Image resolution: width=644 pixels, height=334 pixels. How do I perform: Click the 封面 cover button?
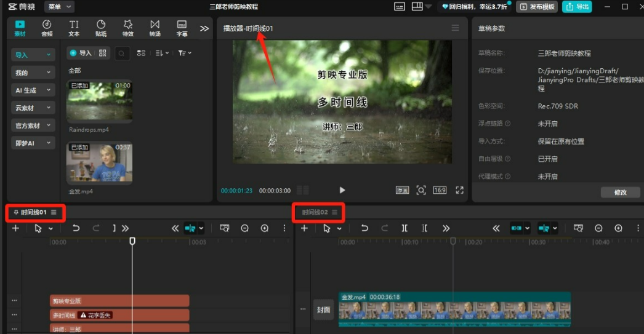(323, 310)
